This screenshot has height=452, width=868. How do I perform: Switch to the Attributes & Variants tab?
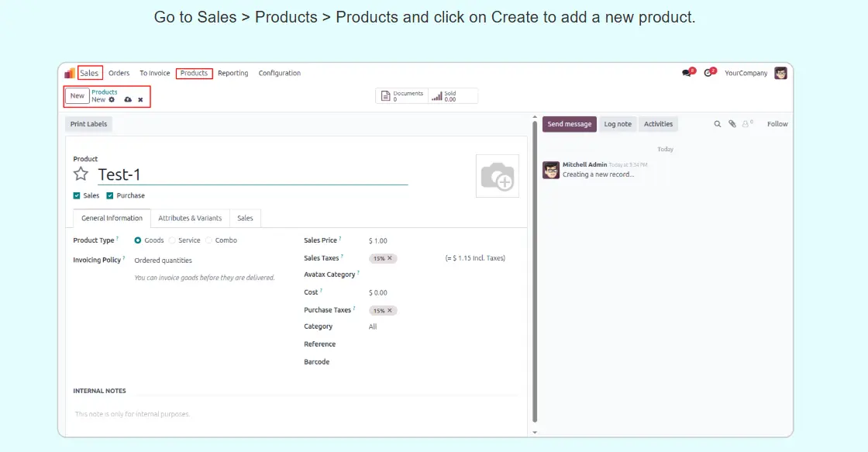190,219
